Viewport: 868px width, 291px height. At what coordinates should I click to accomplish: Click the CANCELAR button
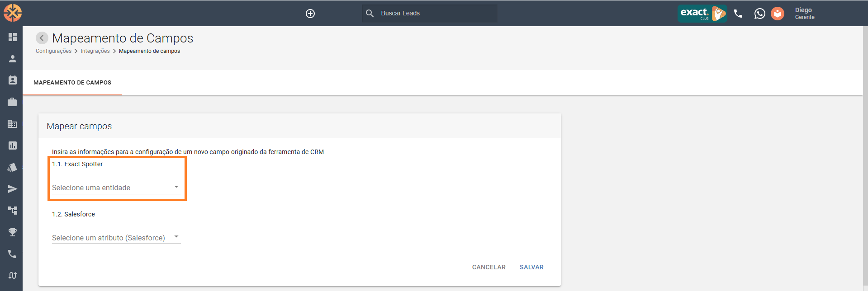coord(489,267)
